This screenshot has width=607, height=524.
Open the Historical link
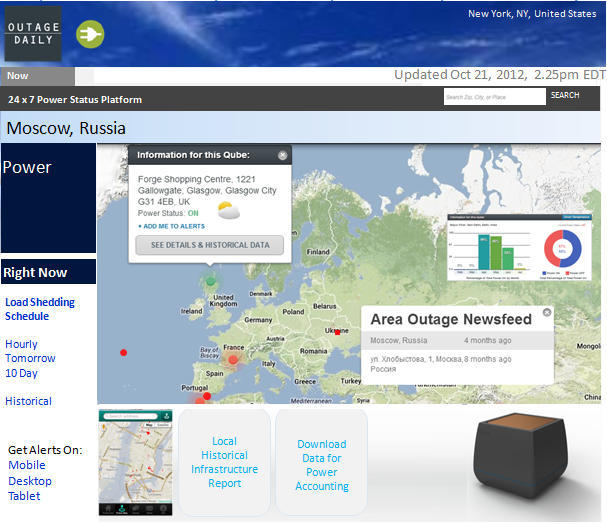tap(28, 401)
